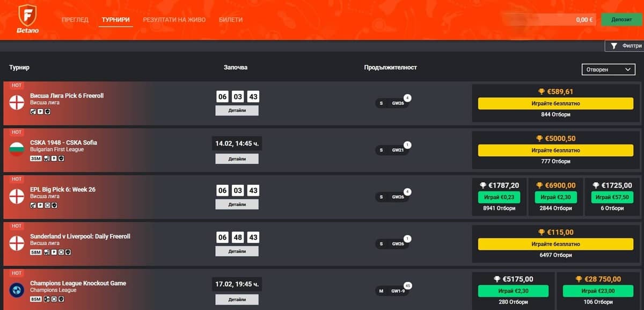
Task: Click Bulgarian flag of CSKA 1948 - CSKA Sofia
Action: (17, 149)
